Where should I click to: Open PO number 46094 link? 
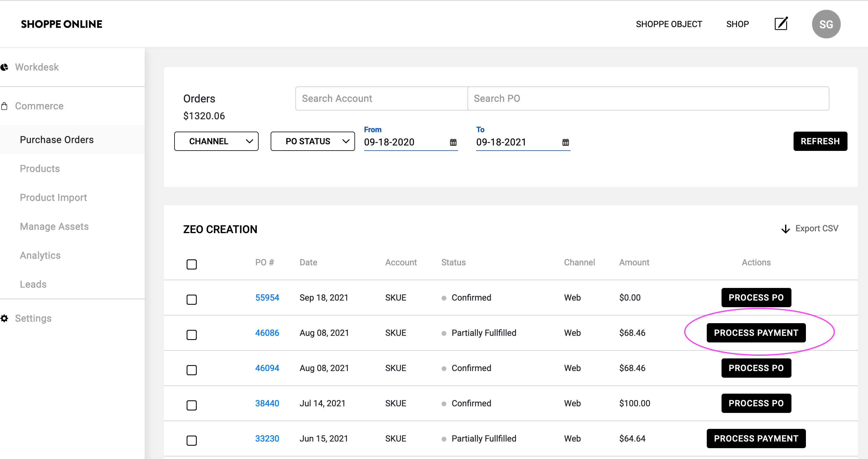point(267,368)
